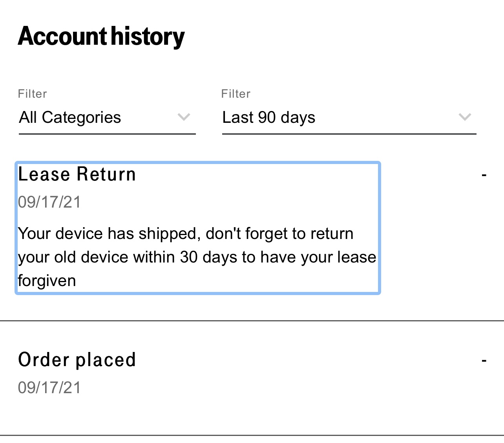Click the chevron arrow beside Last 90 days
This screenshot has height=443, width=504.
click(x=465, y=117)
